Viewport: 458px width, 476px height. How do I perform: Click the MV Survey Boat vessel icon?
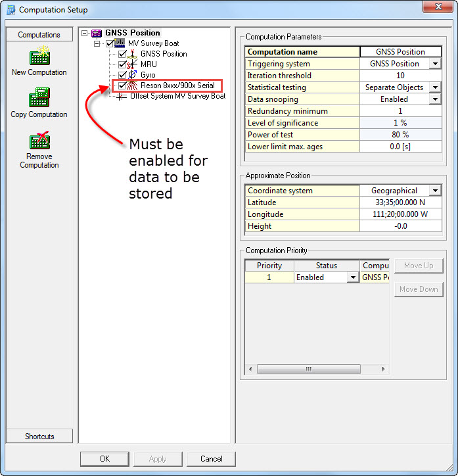(120, 43)
